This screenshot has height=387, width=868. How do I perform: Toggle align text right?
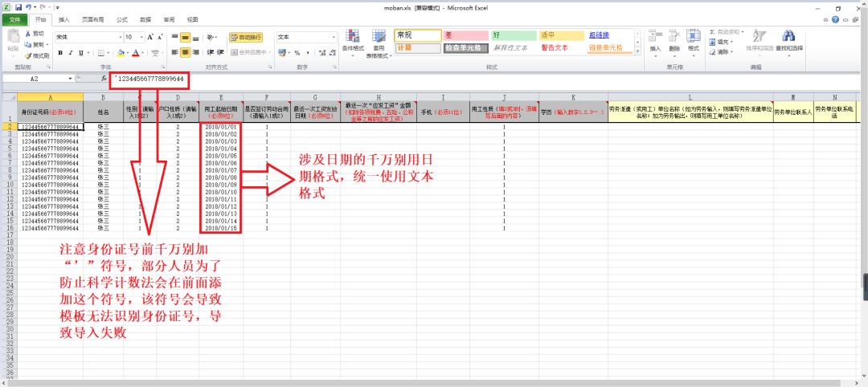196,52
